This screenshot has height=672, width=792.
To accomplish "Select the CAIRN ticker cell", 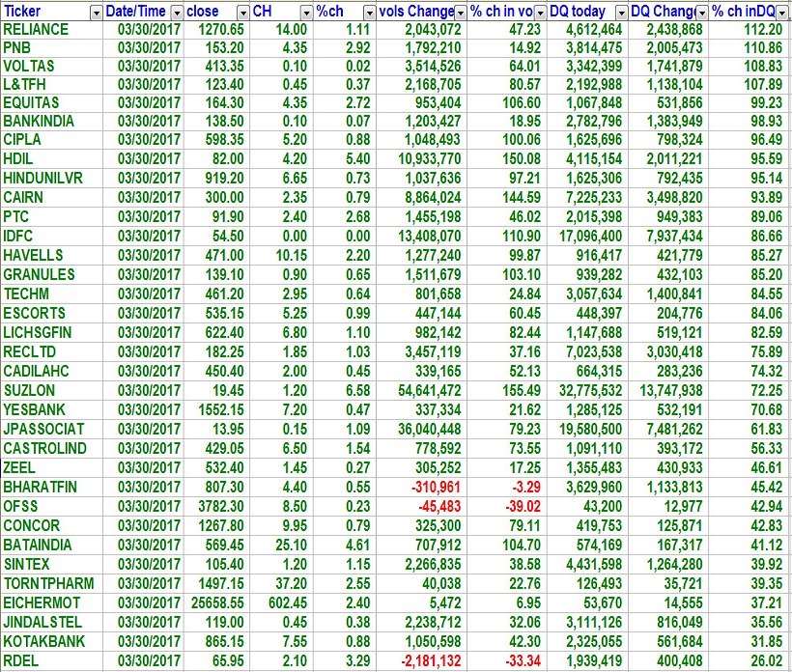I will [x=51, y=197].
